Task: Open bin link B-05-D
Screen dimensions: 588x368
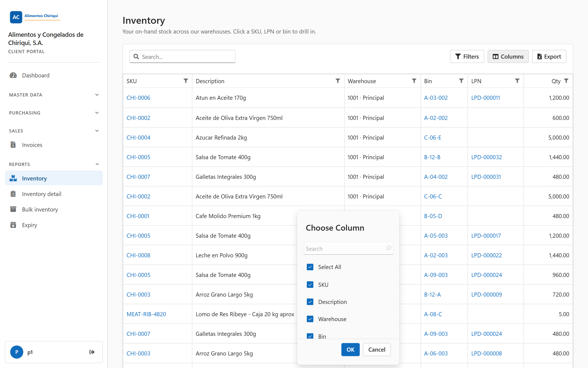Action: (433, 216)
